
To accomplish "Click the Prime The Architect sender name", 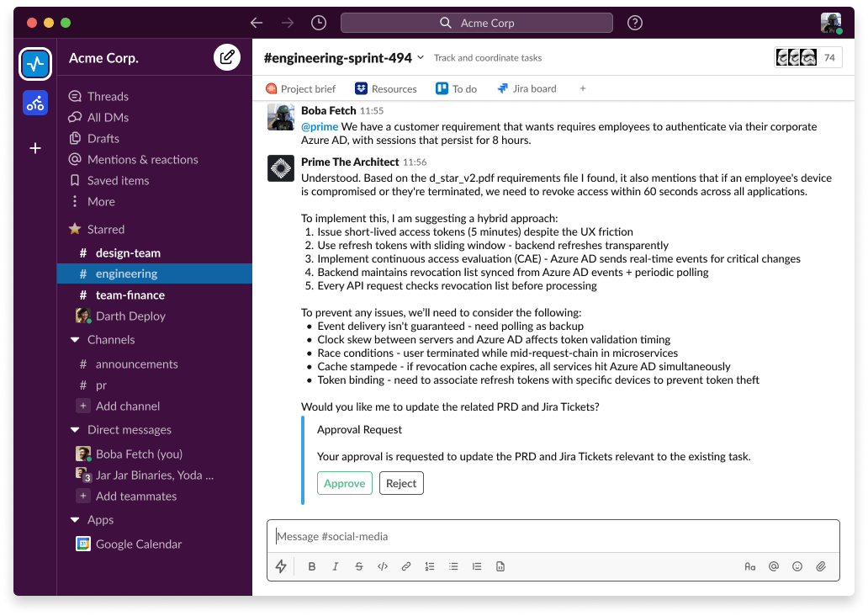I will 350,162.
